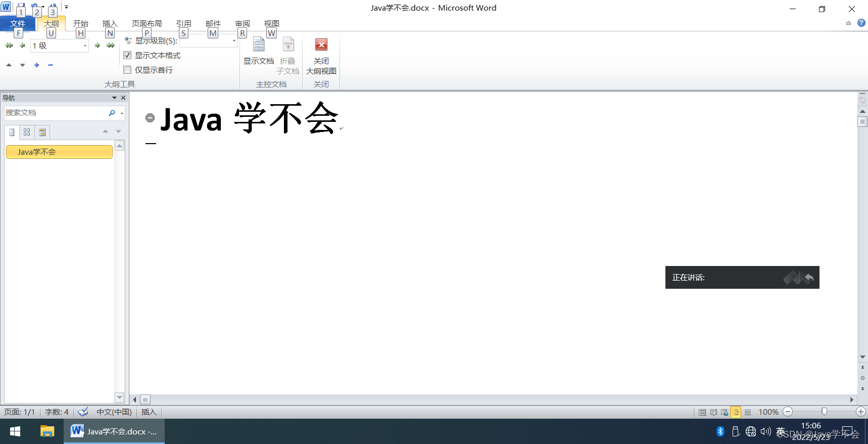
Task: Open File Explorer from taskbar
Action: pyautogui.click(x=47, y=431)
